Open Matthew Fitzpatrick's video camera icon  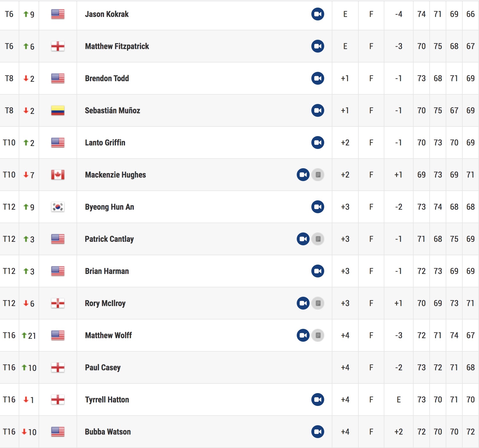point(318,46)
